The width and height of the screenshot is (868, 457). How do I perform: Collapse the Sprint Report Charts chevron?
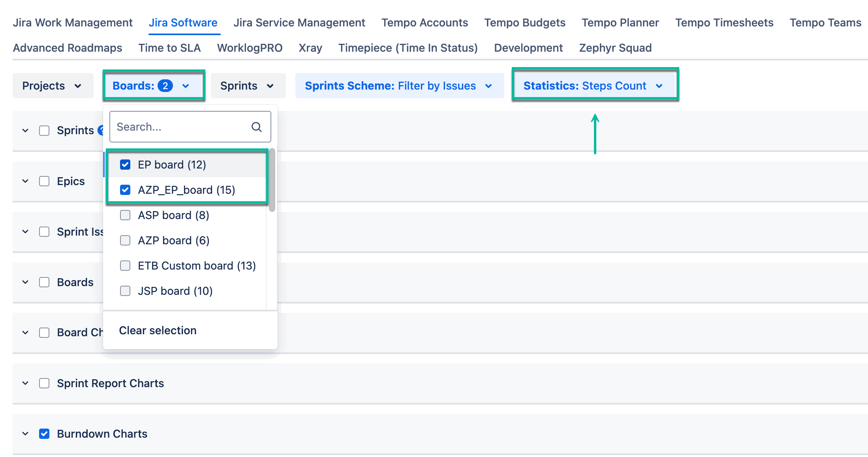[x=25, y=383]
